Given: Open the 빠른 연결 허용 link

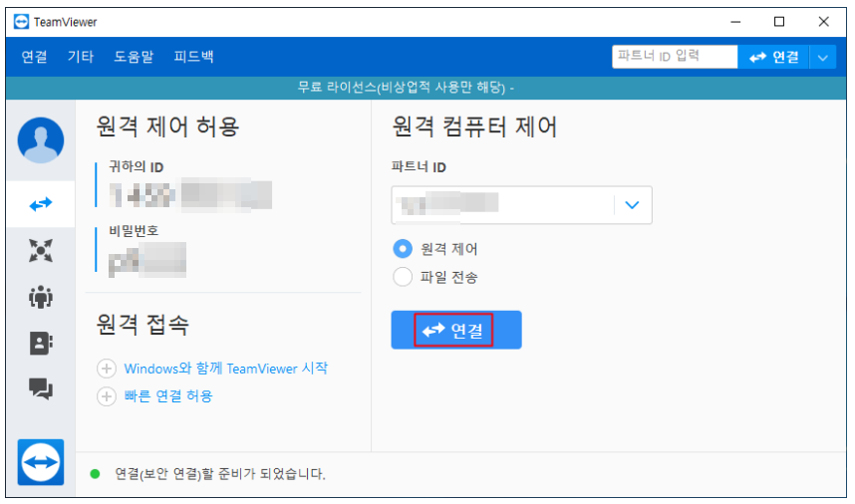Looking at the screenshot, I should [x=168, y=396].
